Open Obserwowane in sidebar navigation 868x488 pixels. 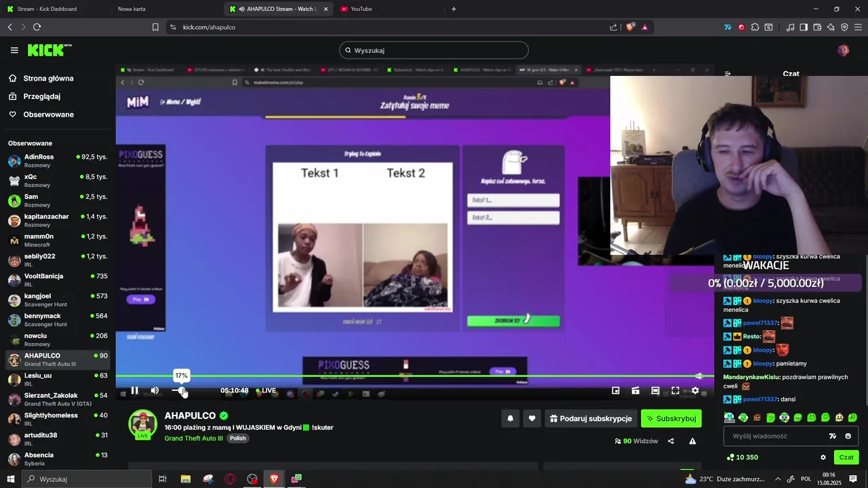coord(48,115)
